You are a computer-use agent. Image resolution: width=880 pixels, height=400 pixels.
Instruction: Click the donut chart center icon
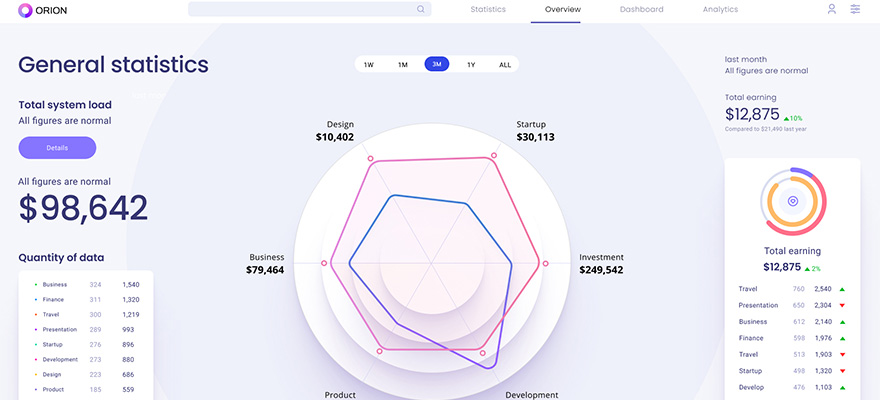click(792, 201)
